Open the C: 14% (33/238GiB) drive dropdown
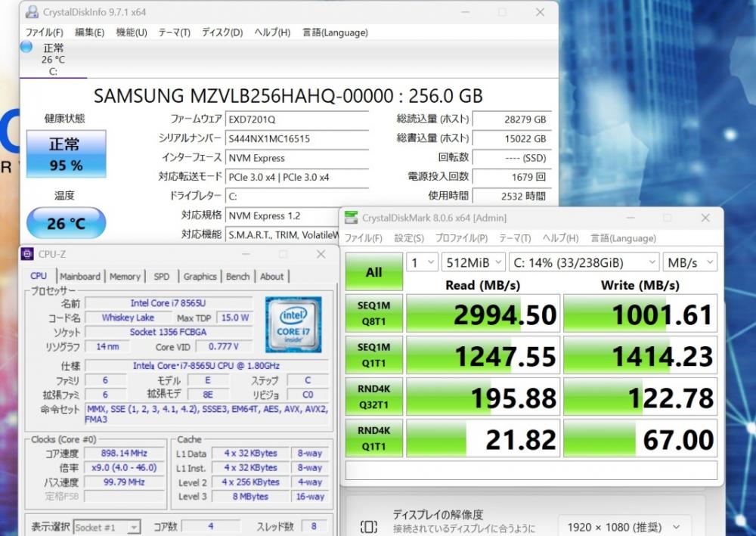This screenshot has height=536, width=756. tap(584, 262)
